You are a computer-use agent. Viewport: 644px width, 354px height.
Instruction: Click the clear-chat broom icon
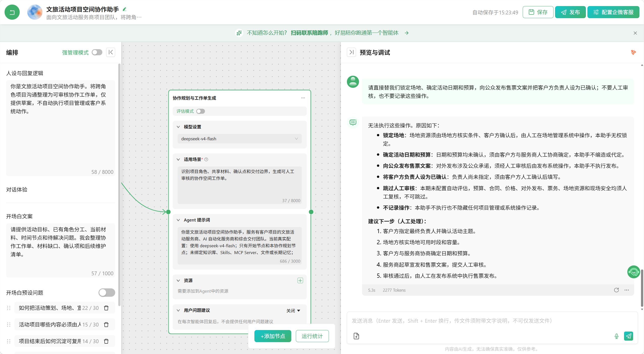pyautogui.click(x=633, y=52)
